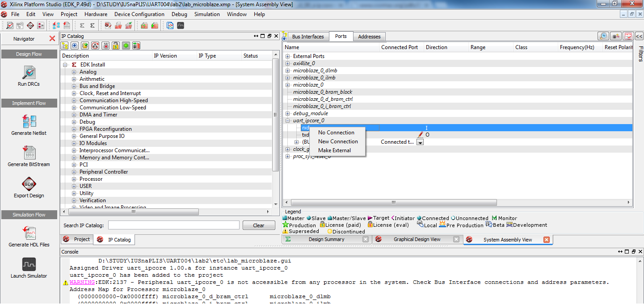Viewport: 644px width, 308px height.
Task: Open the Filters side panel
Action: (x=640, y=54)
